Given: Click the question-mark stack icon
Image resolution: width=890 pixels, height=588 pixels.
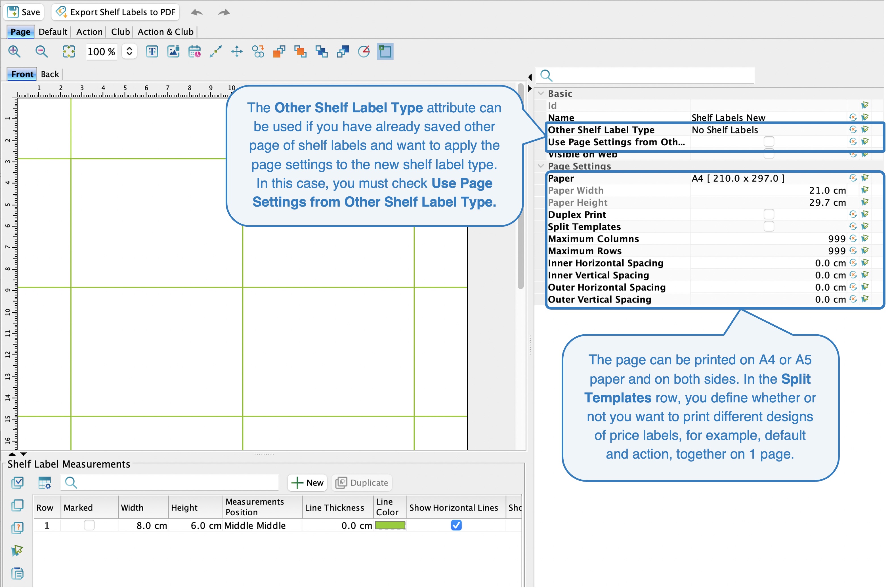Looking at the screenshot, I should click(17, 528).
